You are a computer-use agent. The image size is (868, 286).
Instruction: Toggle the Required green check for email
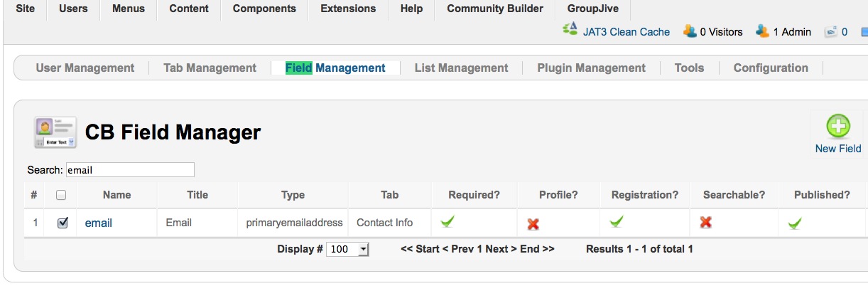coord(447,222)
